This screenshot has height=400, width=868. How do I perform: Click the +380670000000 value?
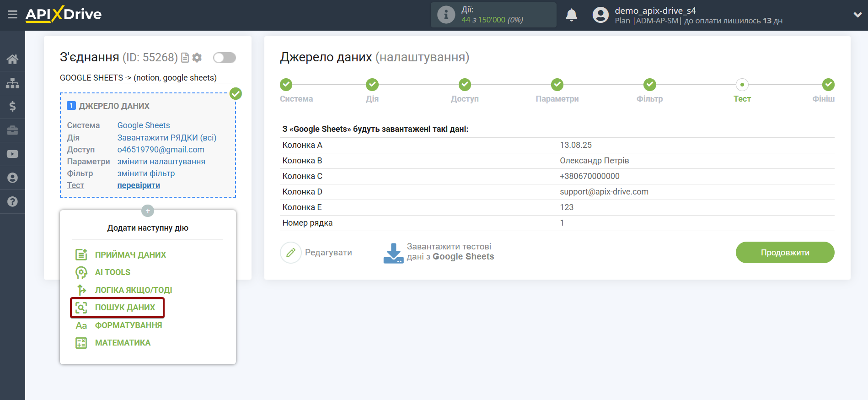pyautogui.click(x=590, y=176)
